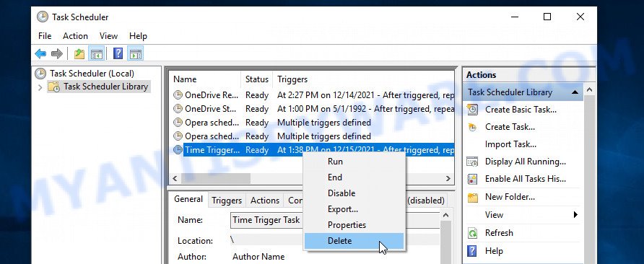Viewport: 644px width, 264px height.
Task: Choose Export... from the context menu
Action: click(354, 209)
